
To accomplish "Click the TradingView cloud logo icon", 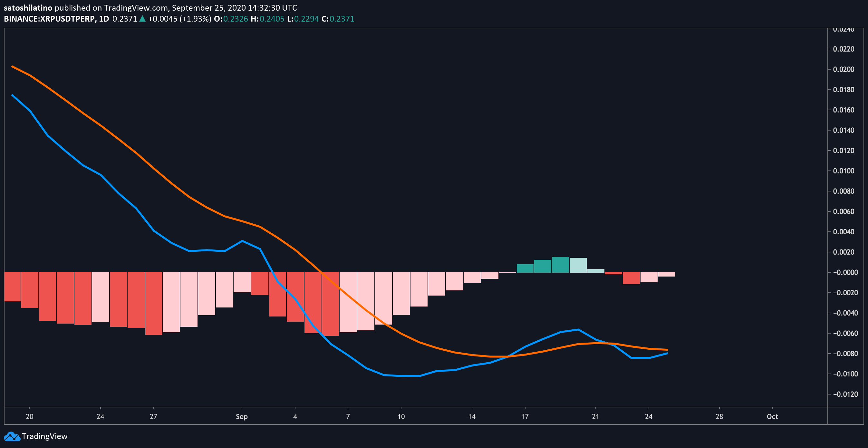I will [x=12, y=436].
